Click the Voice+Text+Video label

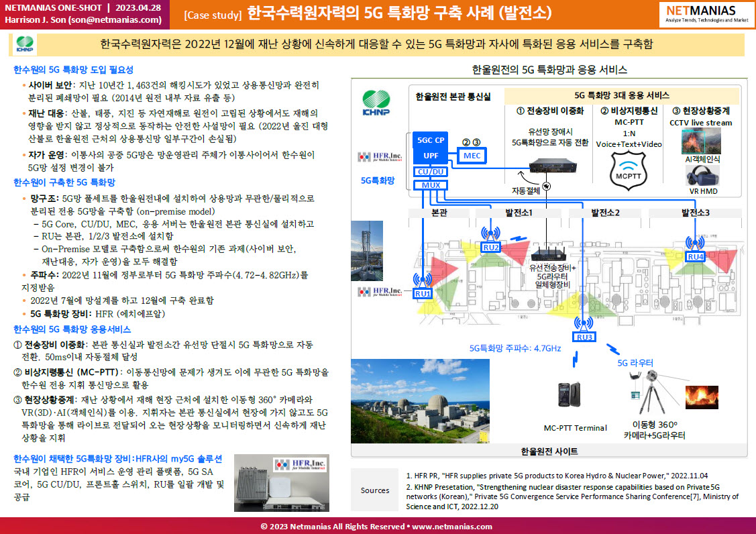(x=629, y=144)
